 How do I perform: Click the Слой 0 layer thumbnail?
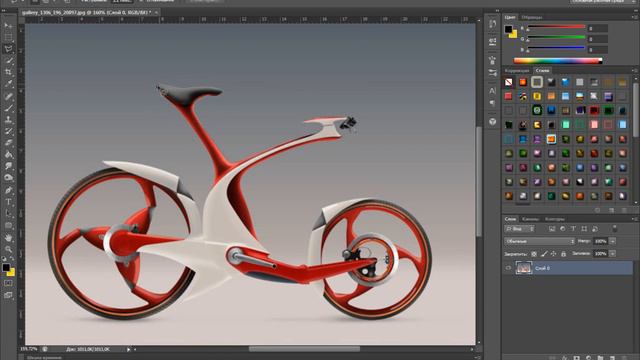pos(524,268)
